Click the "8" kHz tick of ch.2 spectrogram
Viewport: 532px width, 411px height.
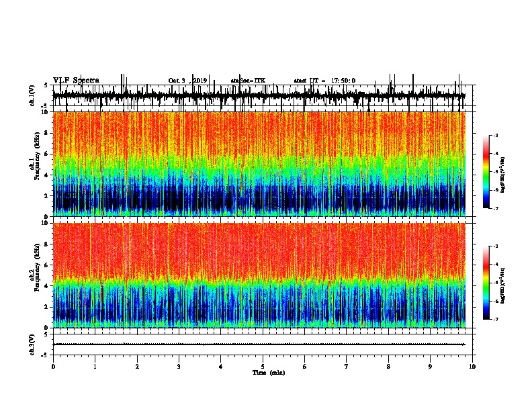[x=46, y=244]
